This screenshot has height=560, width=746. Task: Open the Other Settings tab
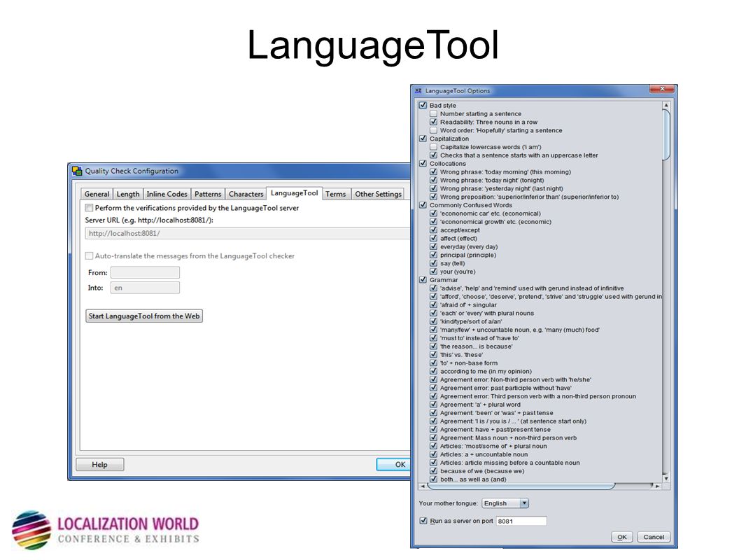click(378, 194)
